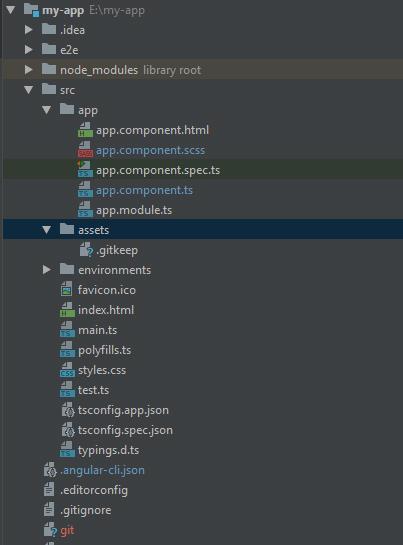
Task: Click the environments folder icon
Action: (x=67, y=269)
